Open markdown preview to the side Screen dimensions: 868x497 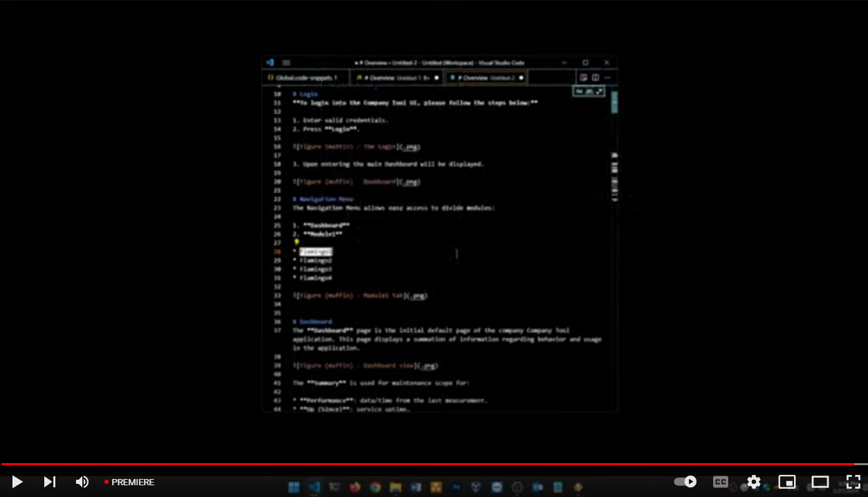(x=584, y=78)
